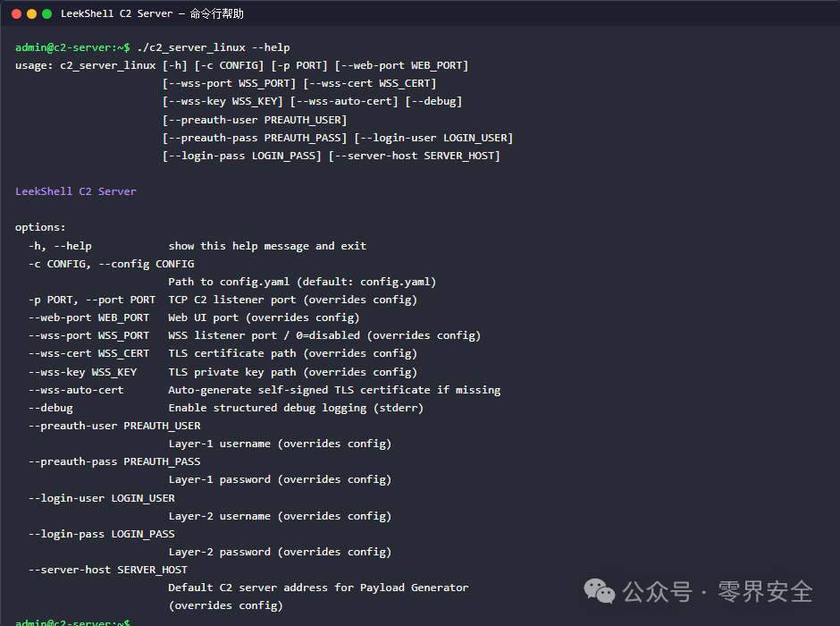Screen dimensions: 840x626
Task: Click the '--web-port WEB_PORT' option
Action: pos(89,317)
